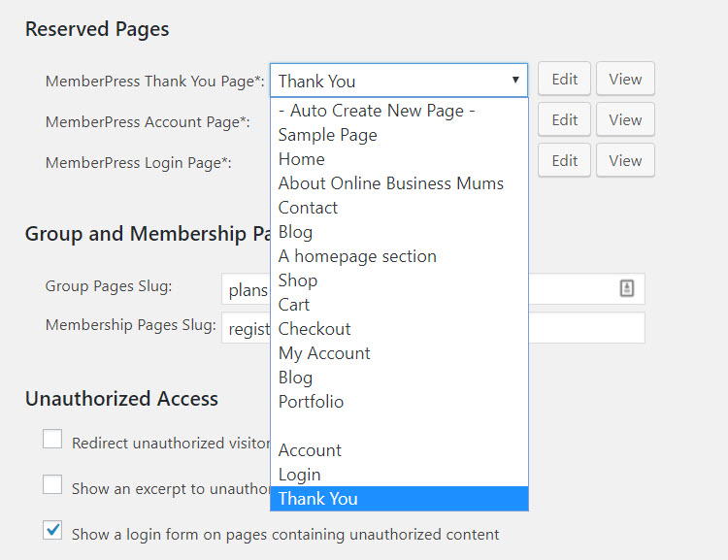Pick 'Sample Page' from the dropdown list
Screen dimensions: 728x560
tap(327, 135)
